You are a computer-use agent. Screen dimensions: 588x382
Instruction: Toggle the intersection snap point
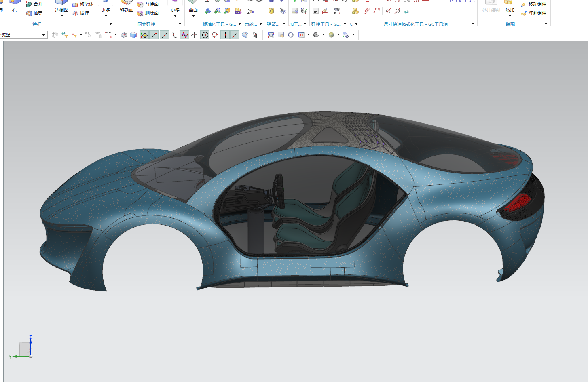click(x=195, y=35)
